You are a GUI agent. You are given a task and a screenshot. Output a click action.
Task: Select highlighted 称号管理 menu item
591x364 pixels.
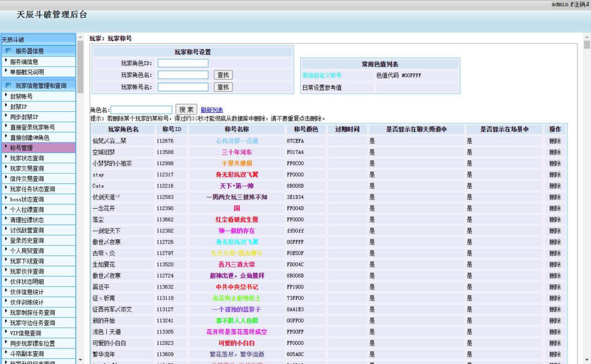coord(38,148)
